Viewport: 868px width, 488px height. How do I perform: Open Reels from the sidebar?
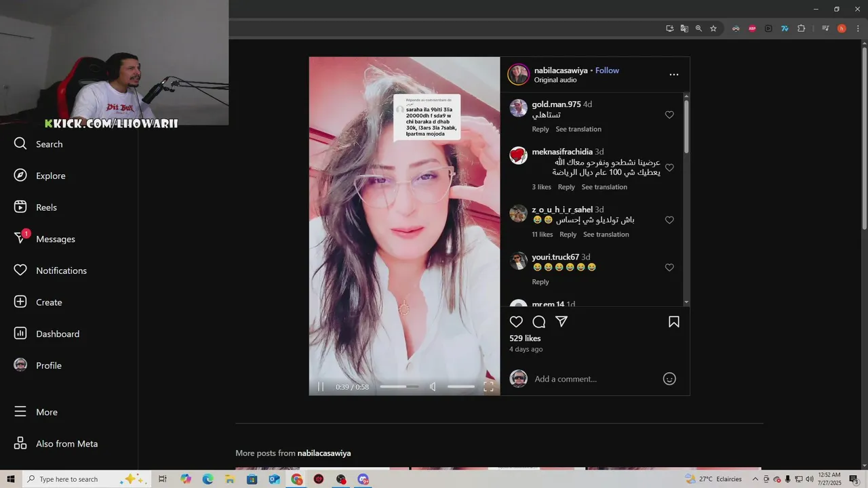click(35, 207)
